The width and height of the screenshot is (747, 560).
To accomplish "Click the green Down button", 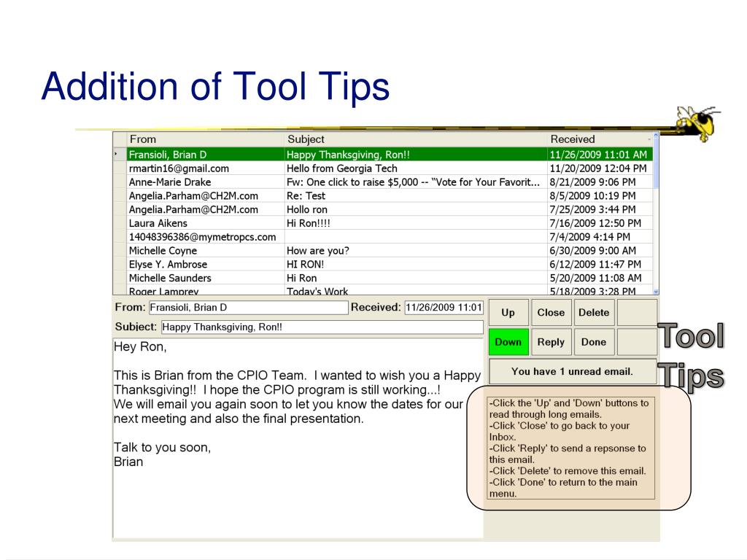I will pyautogui.click(x=508, y=342).
